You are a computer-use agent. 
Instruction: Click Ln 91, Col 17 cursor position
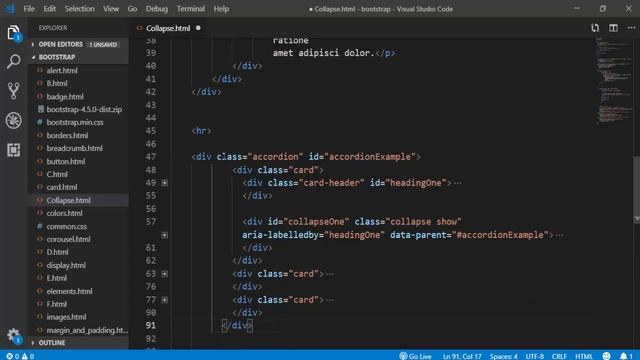(x=462, y=356)
